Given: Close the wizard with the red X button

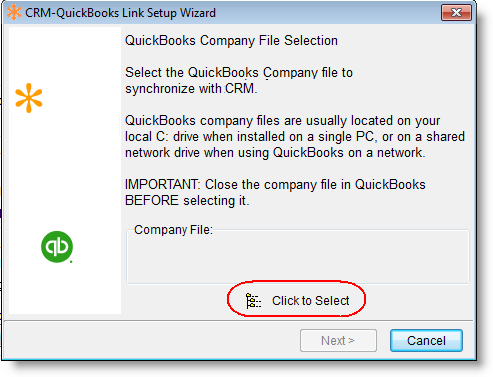Looking at the screenshot, I should pos(456,13).
